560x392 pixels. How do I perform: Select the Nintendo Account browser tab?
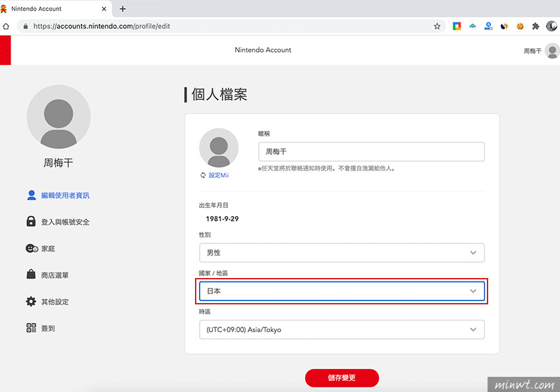[x=55, y=9]
